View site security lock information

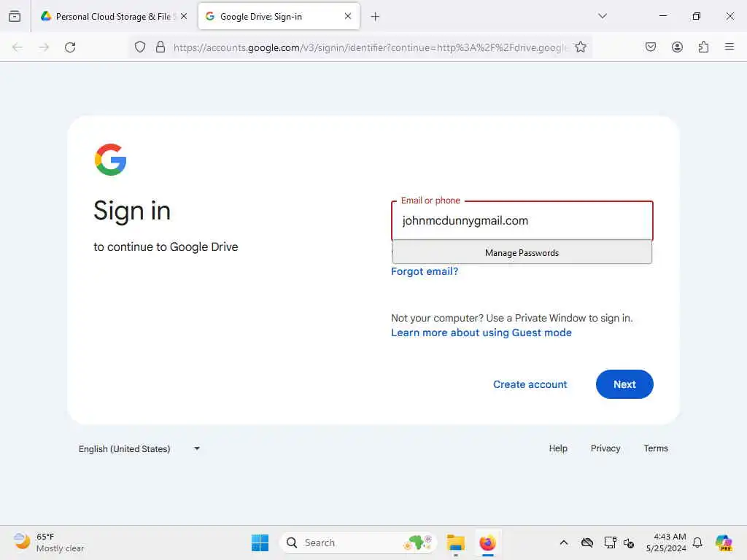pos(160,47)
